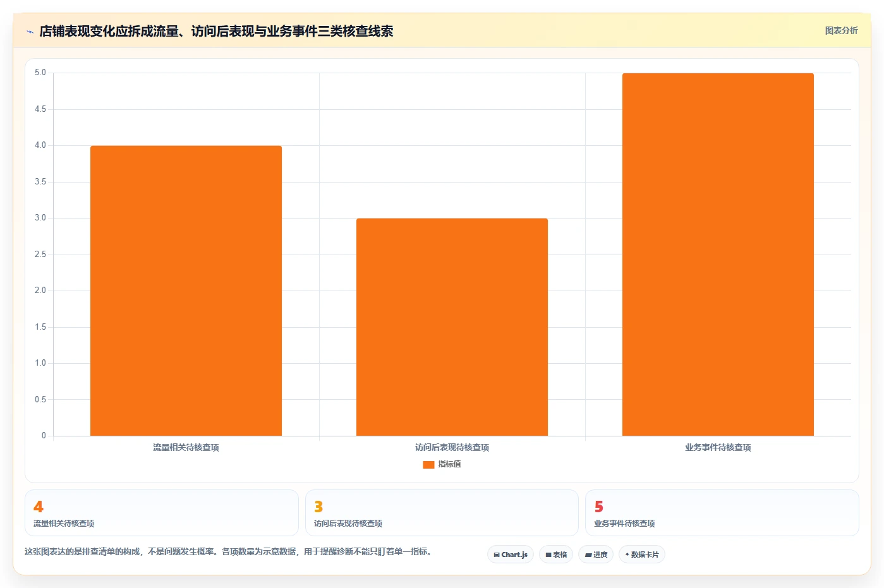Click the 进度 tag chip
This screenshot has width=884, height=588.
point(596,555)
